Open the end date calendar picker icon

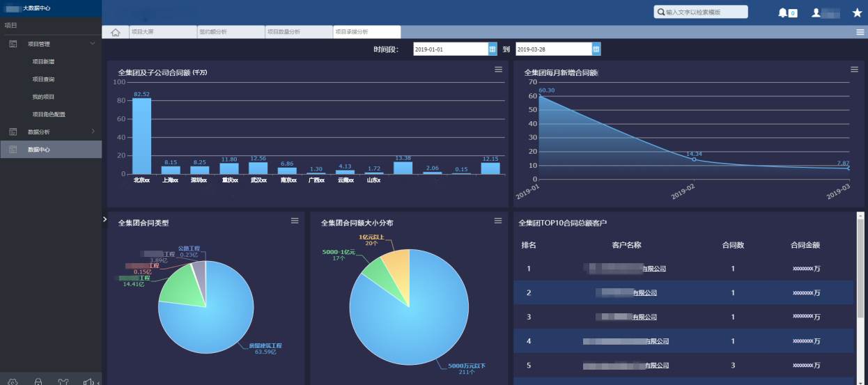coord(596,49)
